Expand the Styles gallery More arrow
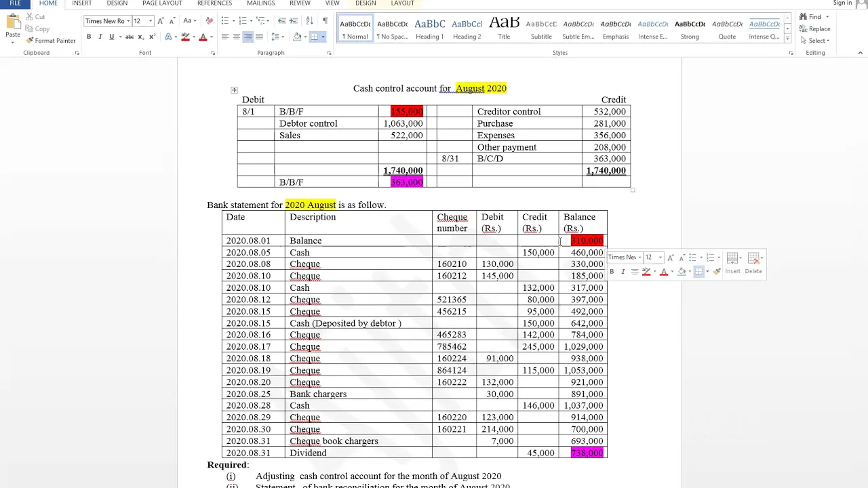This screenshot has width=868, height=488. [787, 38]
